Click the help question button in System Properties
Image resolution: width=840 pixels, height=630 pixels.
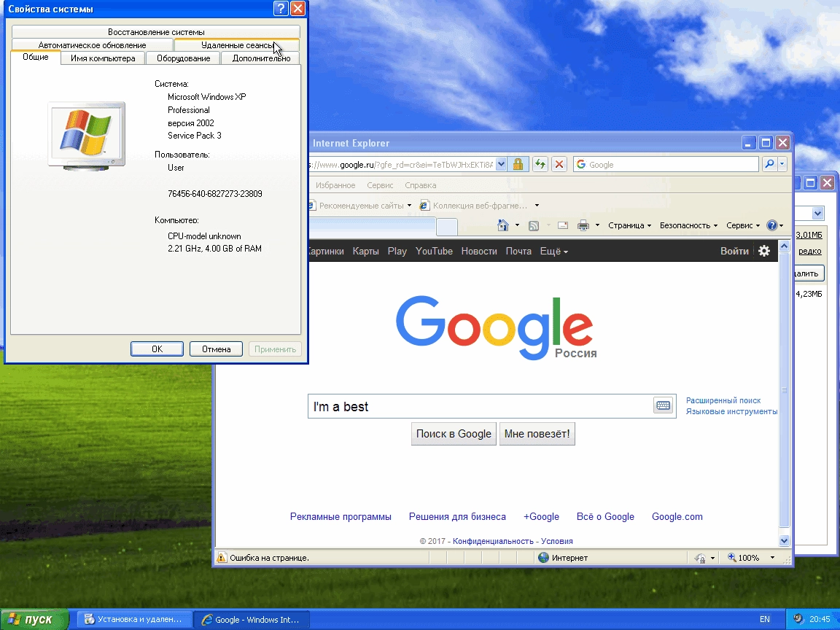[x=281, y=9]
